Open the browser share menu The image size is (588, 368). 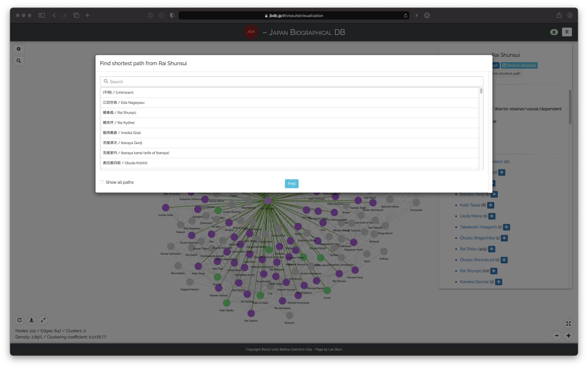559,15
